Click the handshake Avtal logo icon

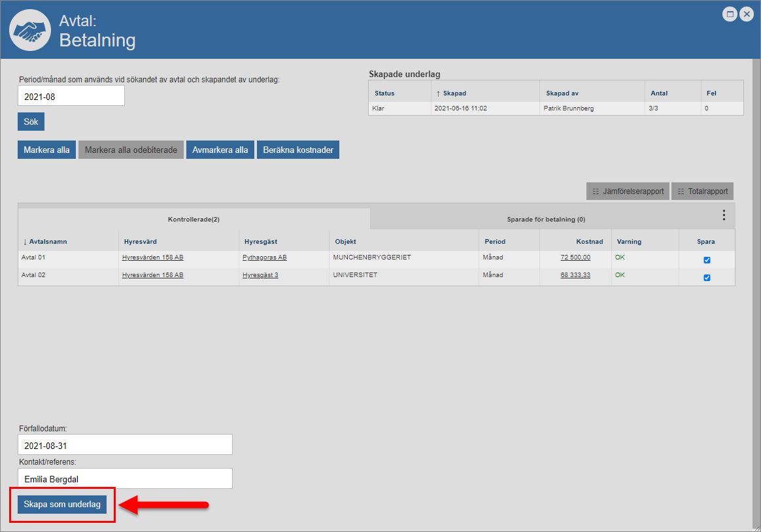tap(31, 31)
